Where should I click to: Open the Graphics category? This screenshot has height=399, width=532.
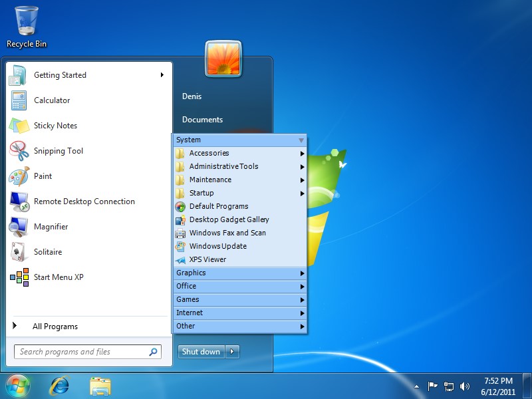pos(240,273)
